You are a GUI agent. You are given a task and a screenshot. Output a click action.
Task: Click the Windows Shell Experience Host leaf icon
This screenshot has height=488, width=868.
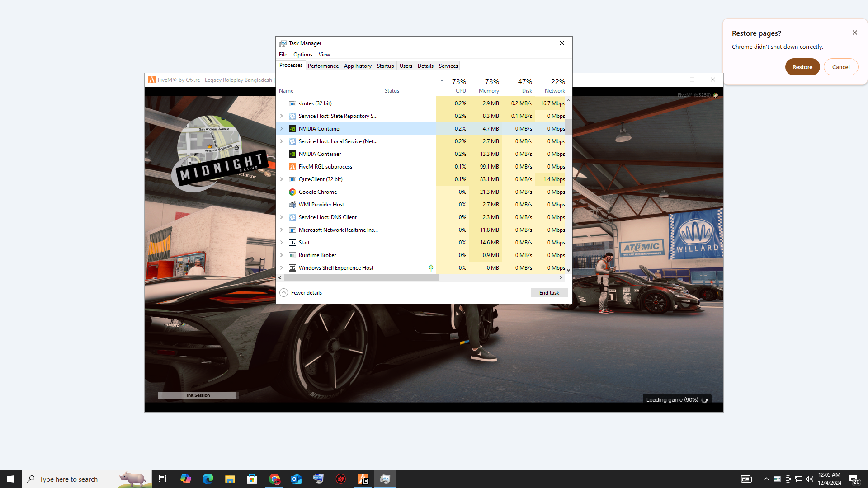pyautogui.click(x=431, y=268)
